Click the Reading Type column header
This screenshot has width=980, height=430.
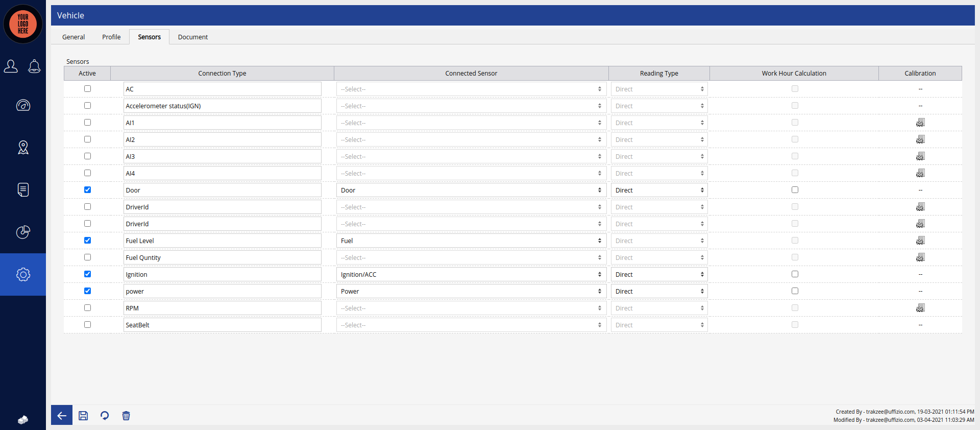pyautogui.click(x=659, y=73)
